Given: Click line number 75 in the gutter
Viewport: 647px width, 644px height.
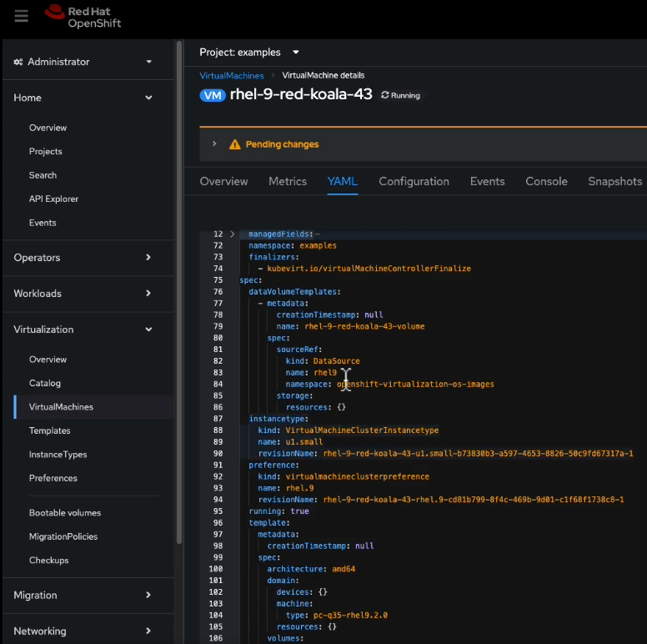Looking at the screenshot, I should coord(218,280).
